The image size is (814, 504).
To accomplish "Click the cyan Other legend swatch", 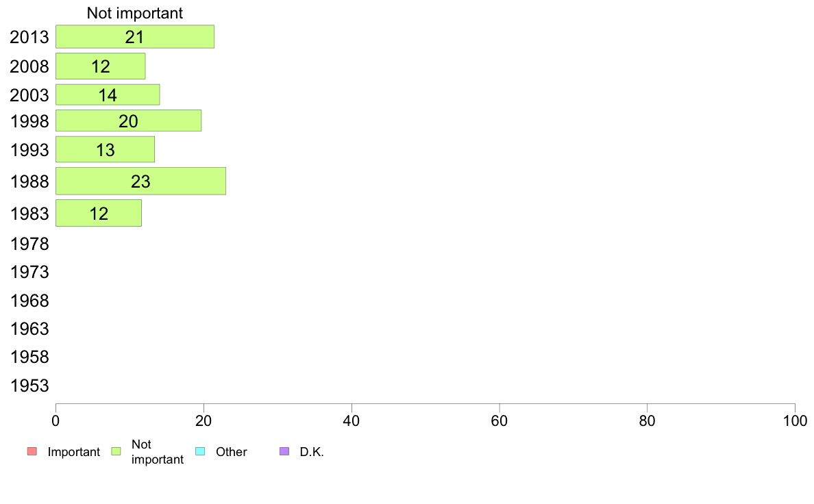I will (200, 451).
